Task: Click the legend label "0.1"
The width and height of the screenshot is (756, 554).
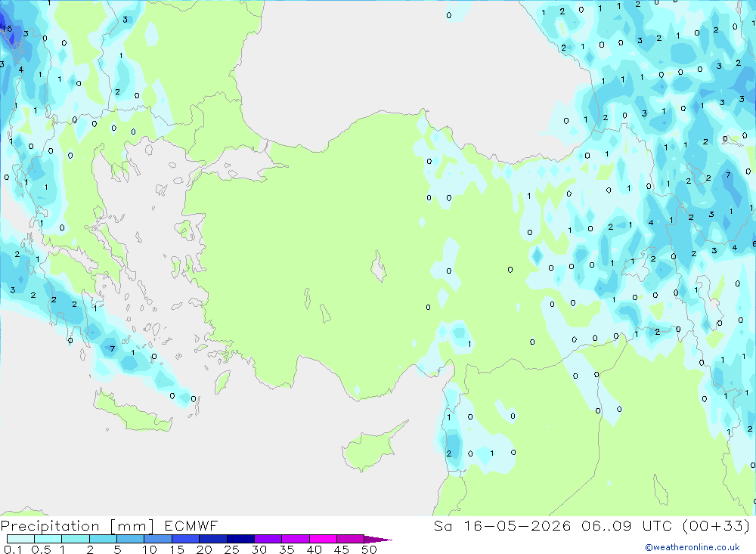Action: coord(13,549)
